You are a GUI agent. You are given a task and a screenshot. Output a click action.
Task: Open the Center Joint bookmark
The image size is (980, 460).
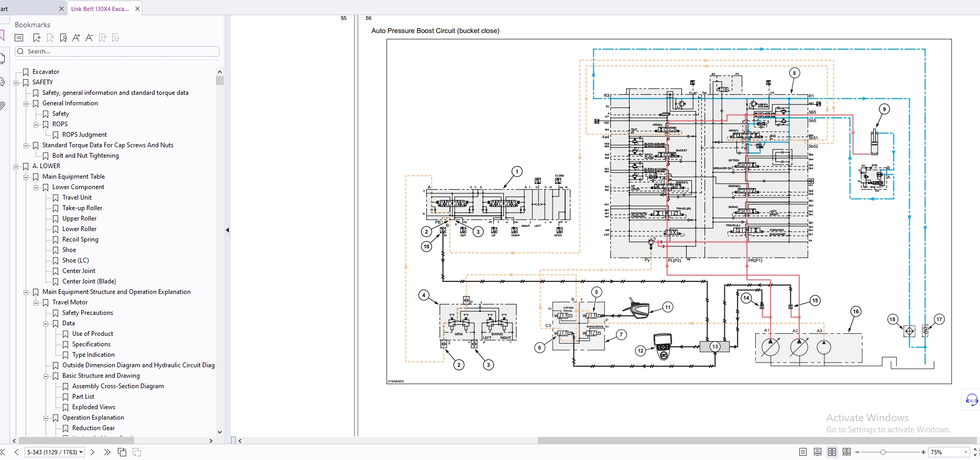point(79,271)
